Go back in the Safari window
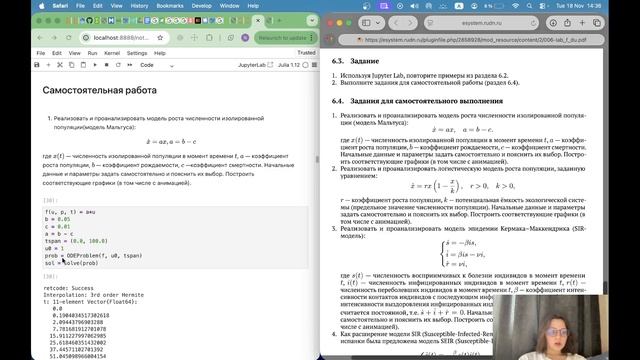Image resolution: width=640 pixels, height=360 pixels. 396,23
